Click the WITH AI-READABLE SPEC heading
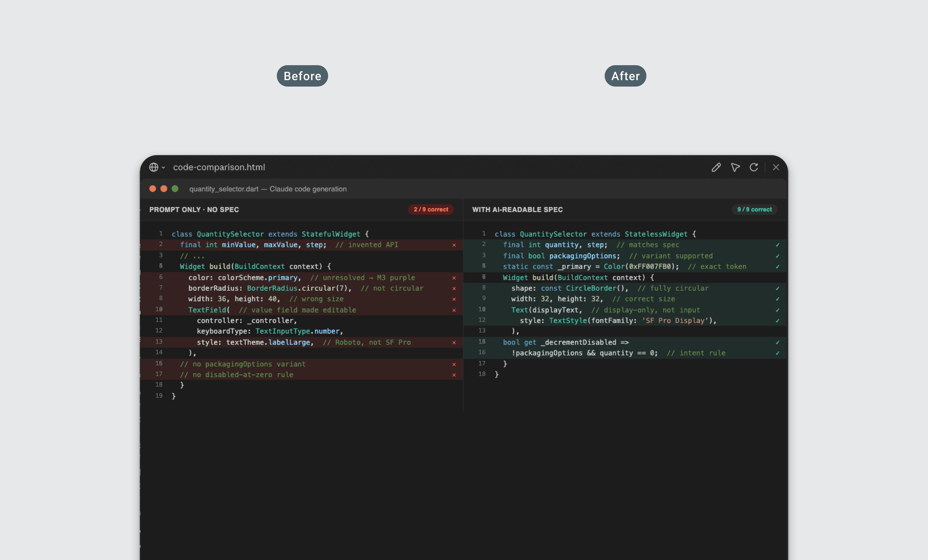 [x=517, y=210]
